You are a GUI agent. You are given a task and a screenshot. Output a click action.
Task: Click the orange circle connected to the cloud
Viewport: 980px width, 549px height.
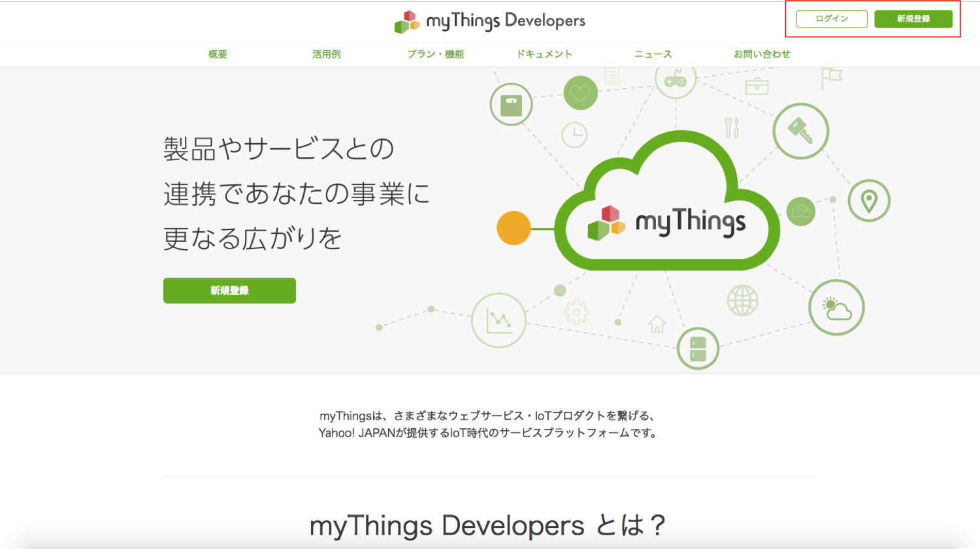tap(514, 229)
